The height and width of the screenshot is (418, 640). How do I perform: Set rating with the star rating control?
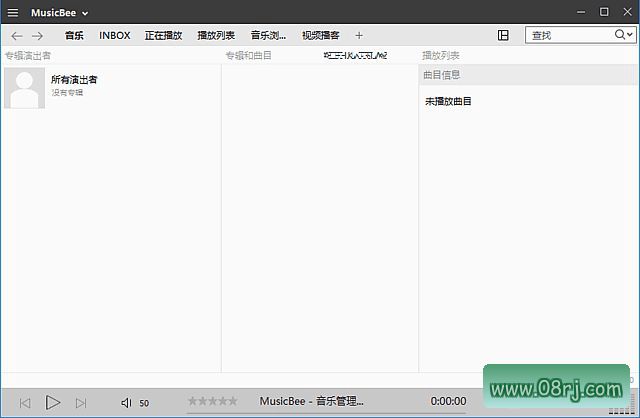212,401
